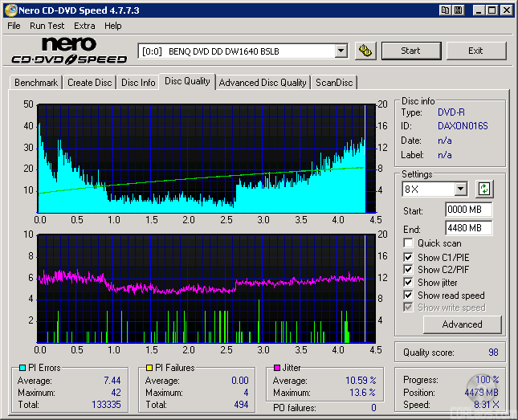This screenshot has width=518, height=420.
Task: Expand the BENQ DVD drive selection dropdown
Action: pyautogui.click(x=341, y=51)
